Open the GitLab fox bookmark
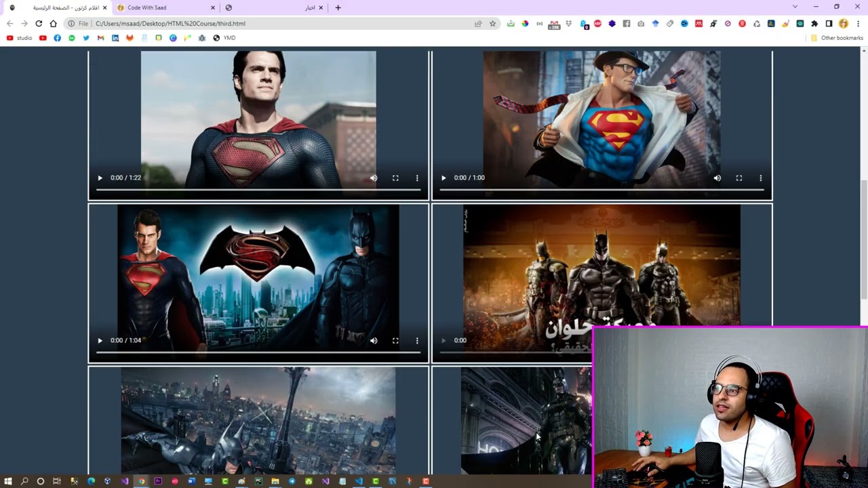868x488 pixels. point(130,38)
